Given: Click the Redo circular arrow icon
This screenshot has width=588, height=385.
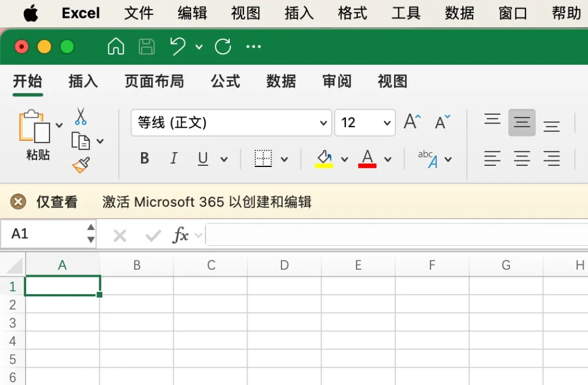Looking at the screenshot, I should coord(223,46).
